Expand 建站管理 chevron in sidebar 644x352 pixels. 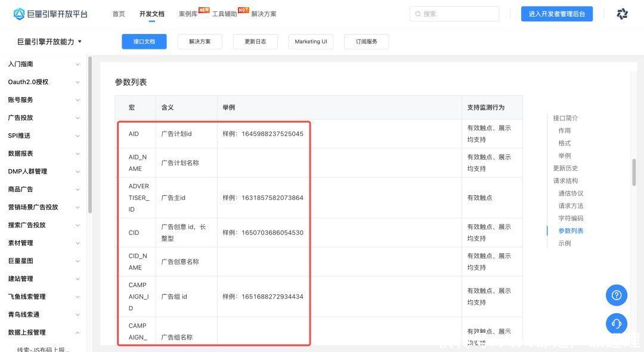coord(78,279)
